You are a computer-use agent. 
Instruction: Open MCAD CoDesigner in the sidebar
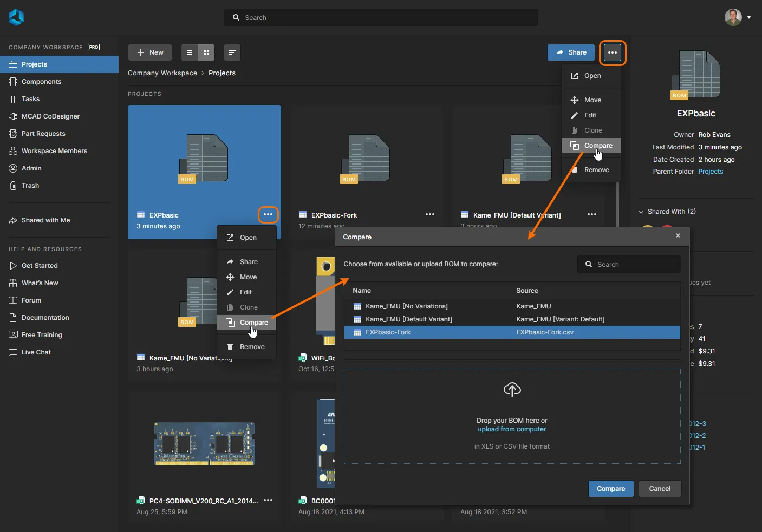point(50,116)
